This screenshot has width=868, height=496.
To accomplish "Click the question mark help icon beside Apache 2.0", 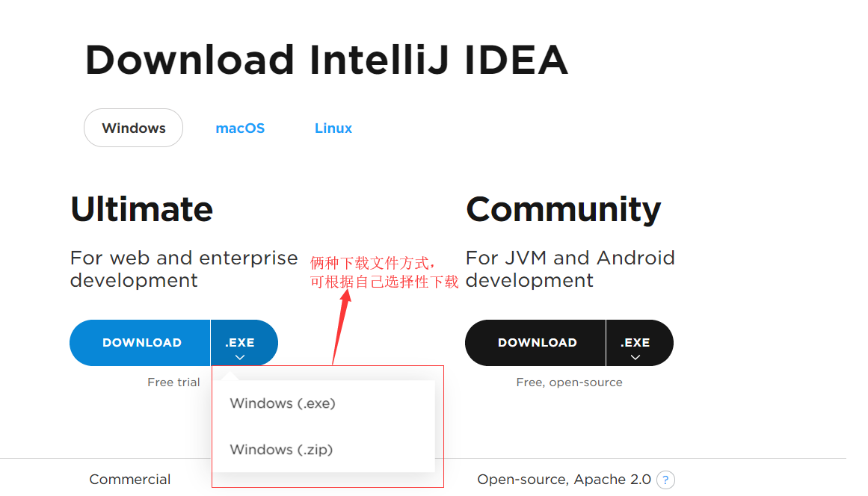I will tap(665, 480).
